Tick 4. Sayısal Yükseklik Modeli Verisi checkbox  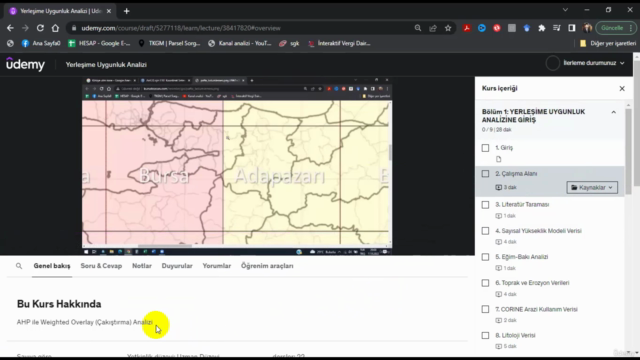tap(485, 231)
